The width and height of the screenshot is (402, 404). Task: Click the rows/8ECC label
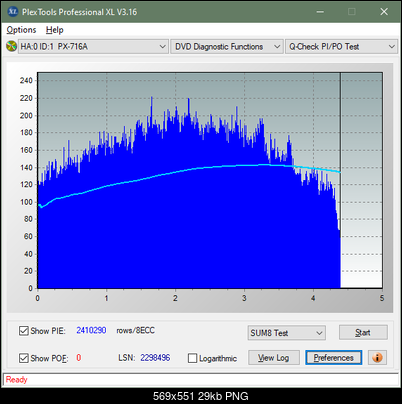click(x=135, y=330)
